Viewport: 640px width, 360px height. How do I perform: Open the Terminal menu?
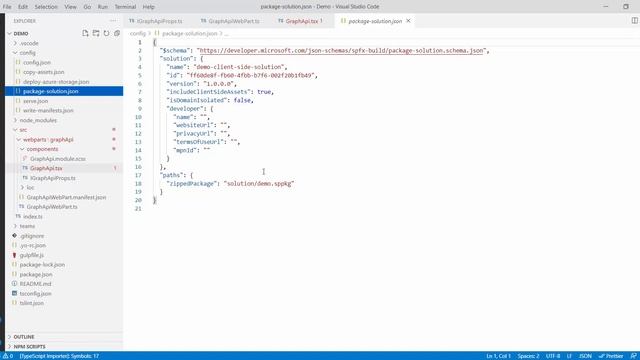pos(125,7)
